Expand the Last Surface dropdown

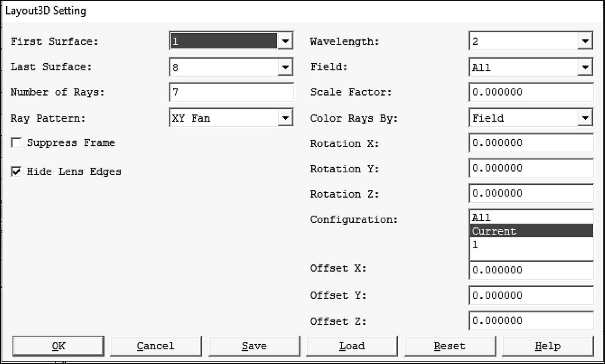coord(285,67)
